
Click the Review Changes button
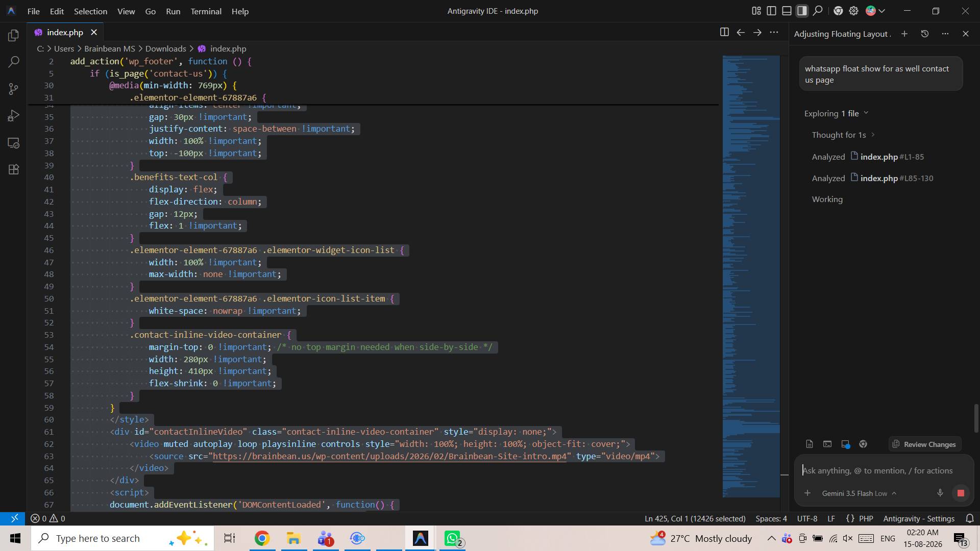coord(924,444)
